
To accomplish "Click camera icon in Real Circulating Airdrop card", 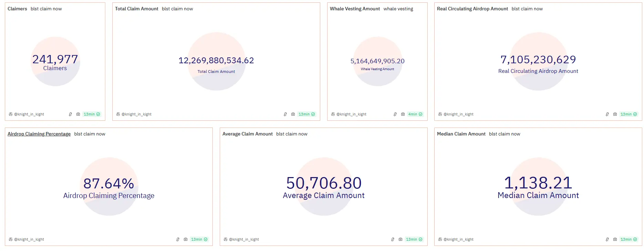I will 615,114.
